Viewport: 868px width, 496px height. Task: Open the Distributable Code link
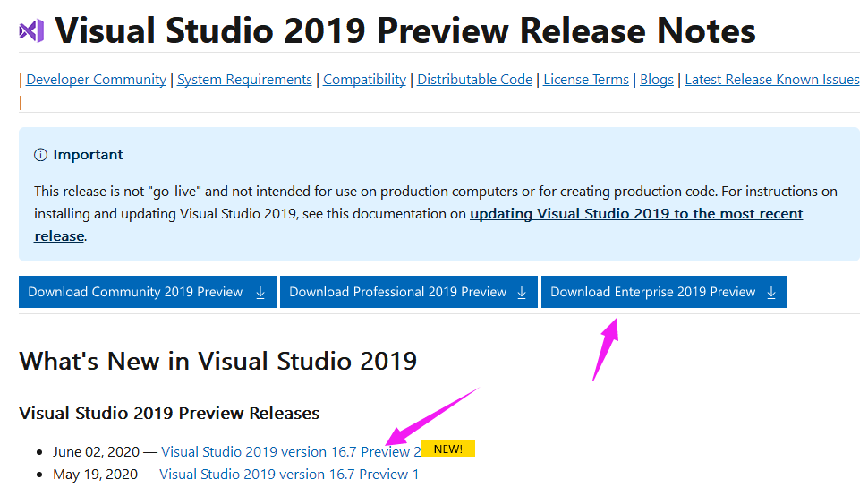pyautogui.click(x=474, y=80)
